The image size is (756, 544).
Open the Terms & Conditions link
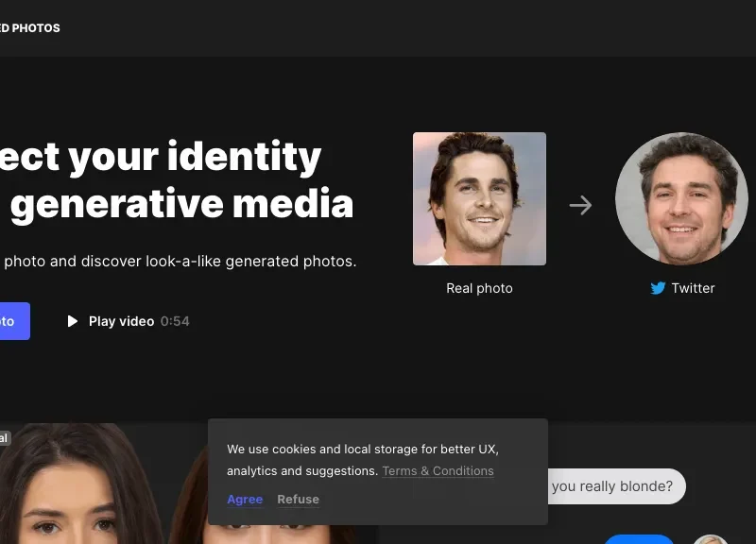(438, 470)
